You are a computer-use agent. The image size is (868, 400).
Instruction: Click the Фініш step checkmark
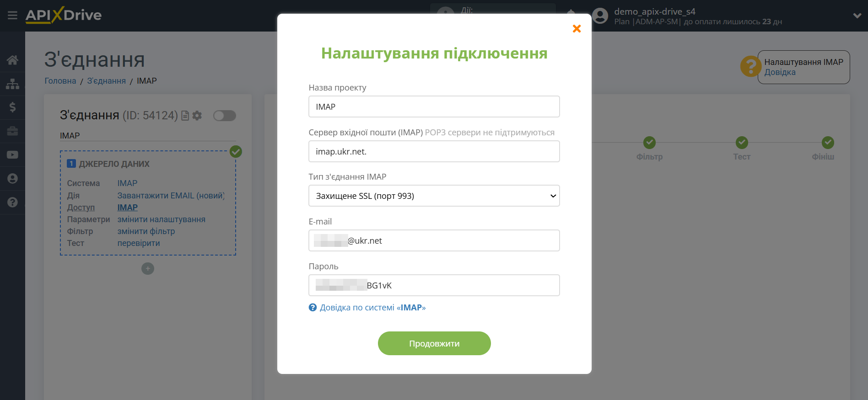(827, 143)
